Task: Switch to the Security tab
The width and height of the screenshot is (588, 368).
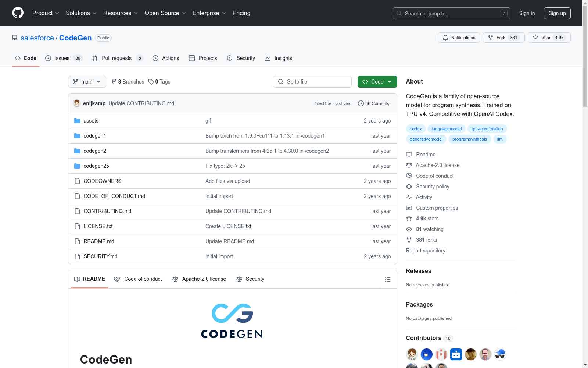Action: point(241,58)
